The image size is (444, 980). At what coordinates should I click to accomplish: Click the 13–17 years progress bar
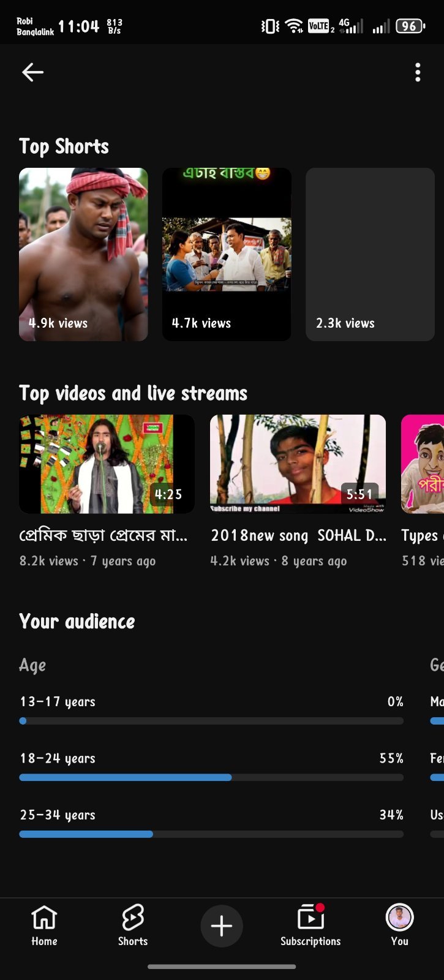pyautogui.click(x=211, y=721)
